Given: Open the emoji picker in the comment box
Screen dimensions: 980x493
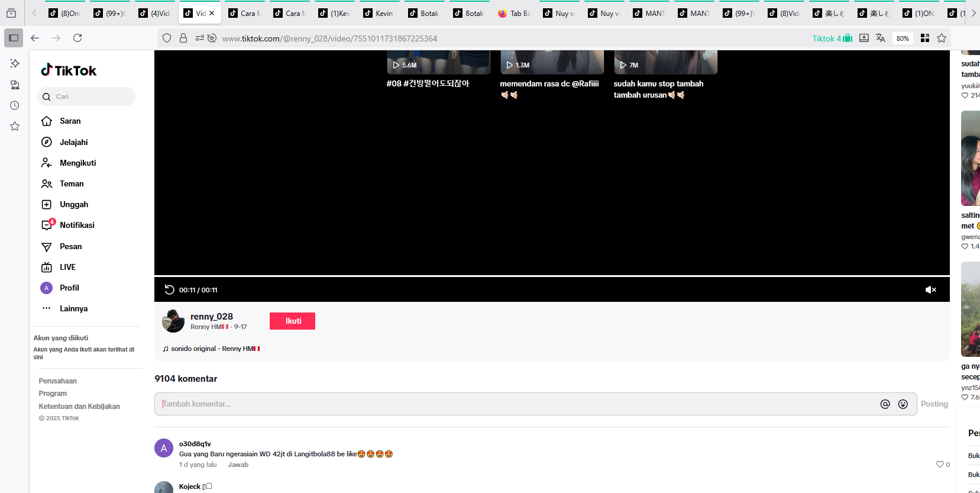Looking at the screenshot, I should pyautogui.click(x=903, y=404).
